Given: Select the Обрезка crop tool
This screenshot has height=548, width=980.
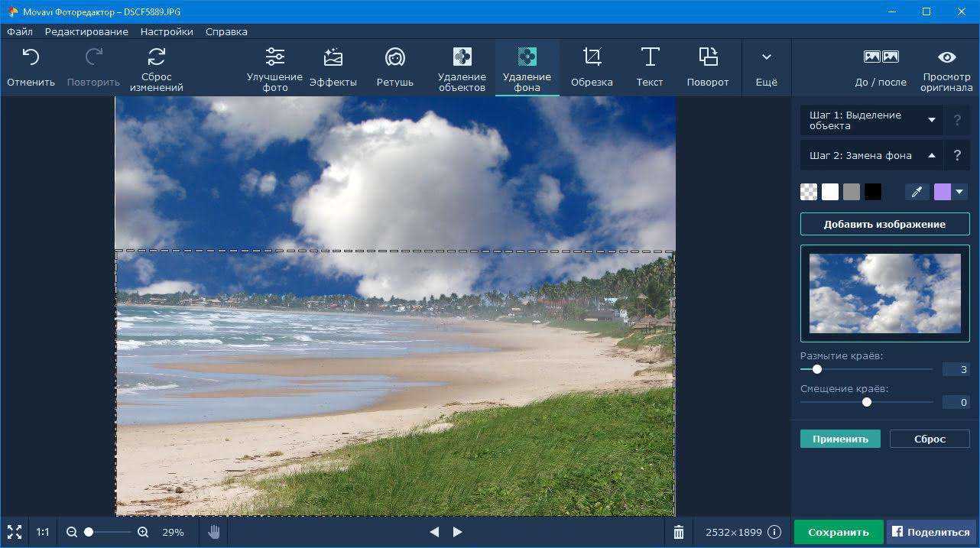Looking at the screenshot, I should (592, 68).
